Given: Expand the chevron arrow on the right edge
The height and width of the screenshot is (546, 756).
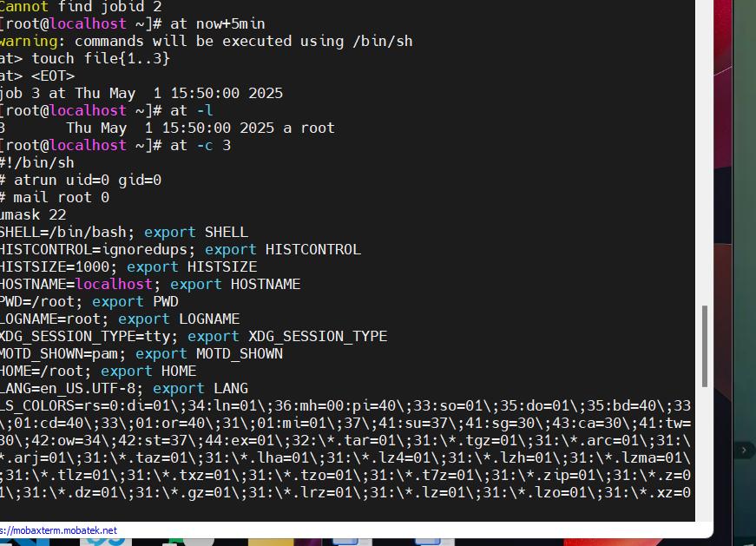Looking at the screenshot, I should pos(744,450).
